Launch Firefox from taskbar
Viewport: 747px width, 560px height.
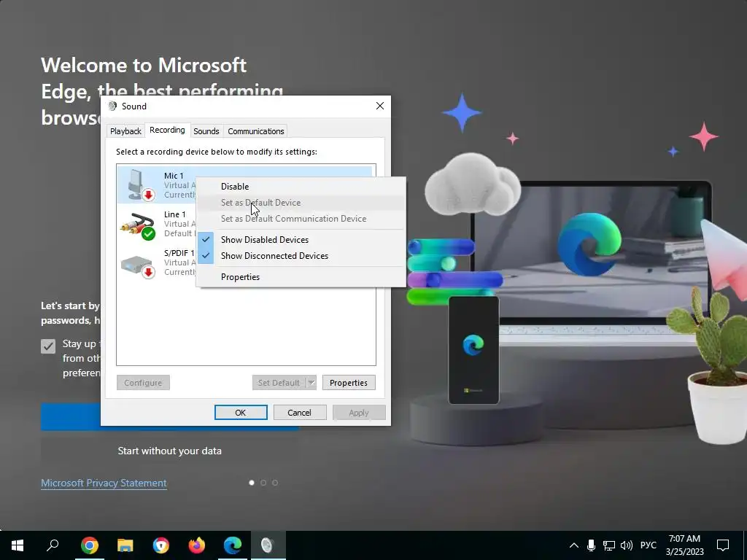(x=197, y=545)
